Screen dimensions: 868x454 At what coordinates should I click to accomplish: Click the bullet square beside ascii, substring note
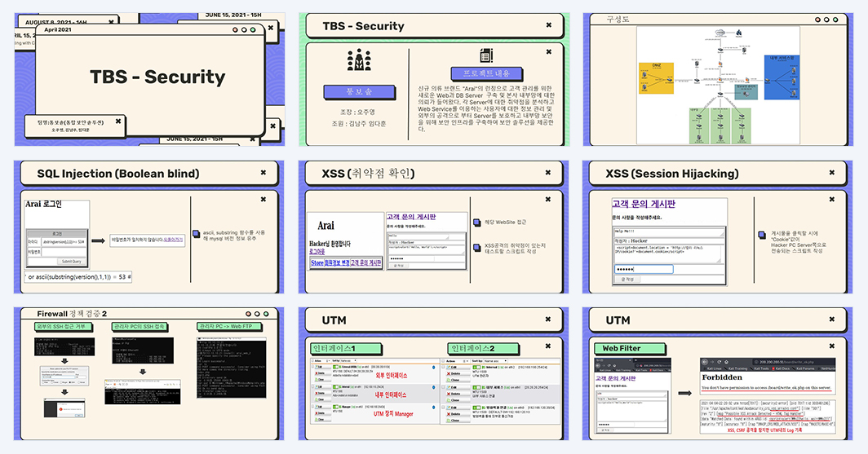coord(196,233)
